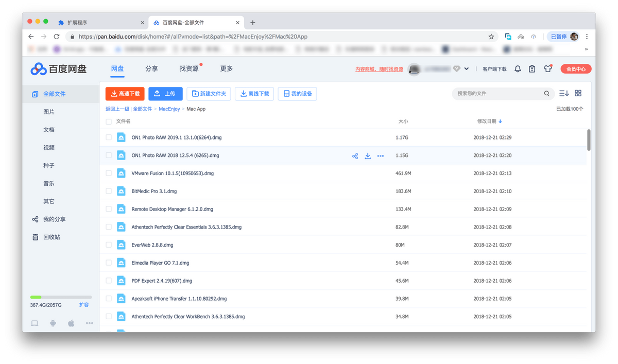Click 扩容 to expand storage
The image size is (618, 364).
point(84,305)
